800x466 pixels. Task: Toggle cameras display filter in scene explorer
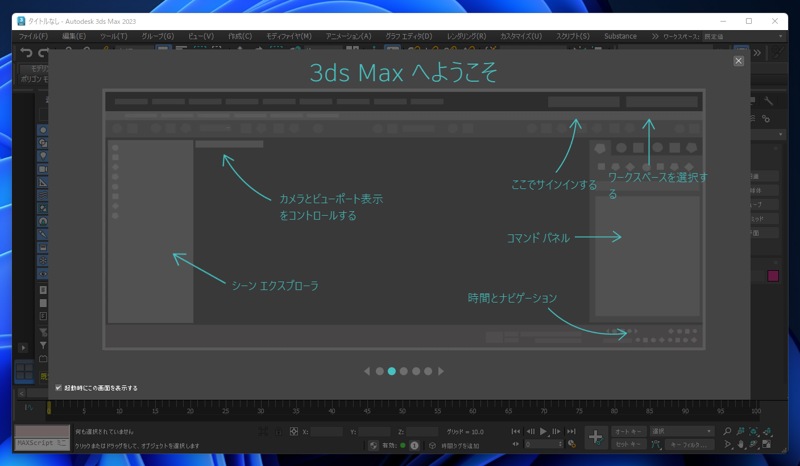point(43,169)
